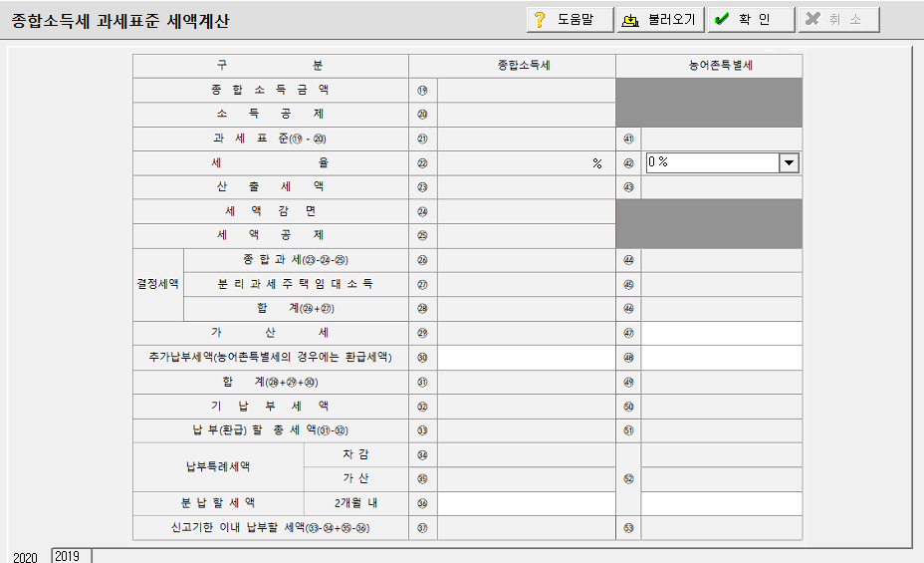This screenshot has height=563, width=924.
Task: Click the gray X cancel icon
Action: (812, 19)
